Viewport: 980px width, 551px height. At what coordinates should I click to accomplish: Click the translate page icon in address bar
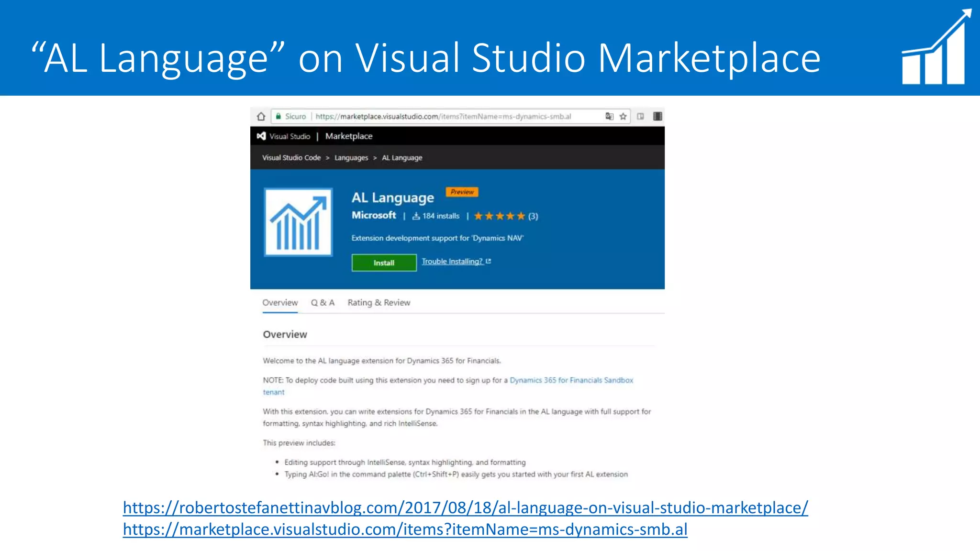609,116
